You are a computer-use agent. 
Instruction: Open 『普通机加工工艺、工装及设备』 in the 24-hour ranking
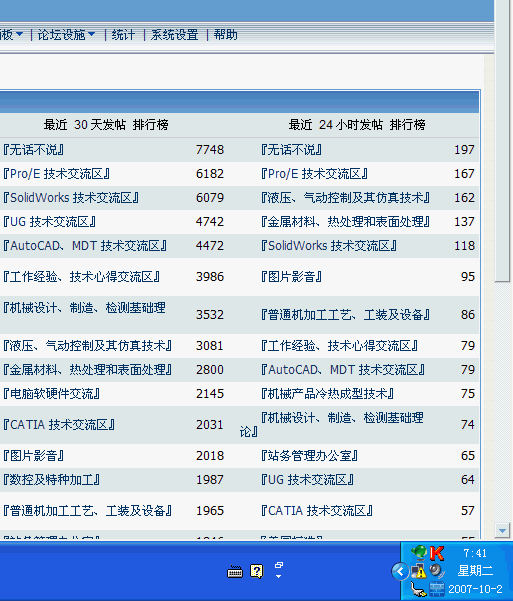(x=345, y=315)
